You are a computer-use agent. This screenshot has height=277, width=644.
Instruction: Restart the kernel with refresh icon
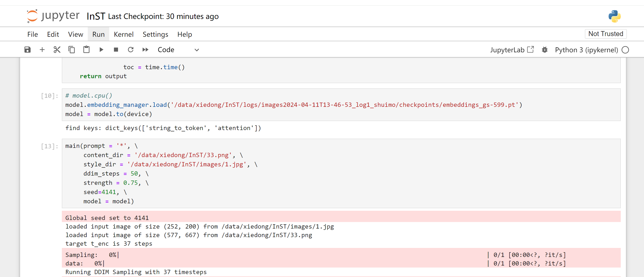click(130, 50)
